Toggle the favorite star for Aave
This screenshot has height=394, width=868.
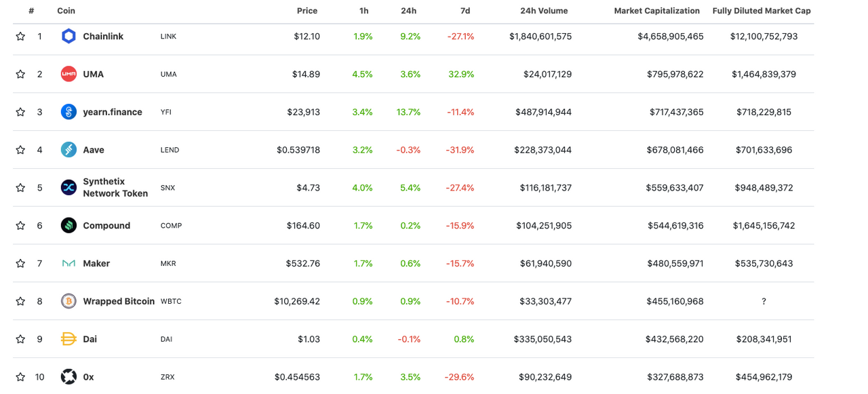pyautogui.click(x=20, y=150)
